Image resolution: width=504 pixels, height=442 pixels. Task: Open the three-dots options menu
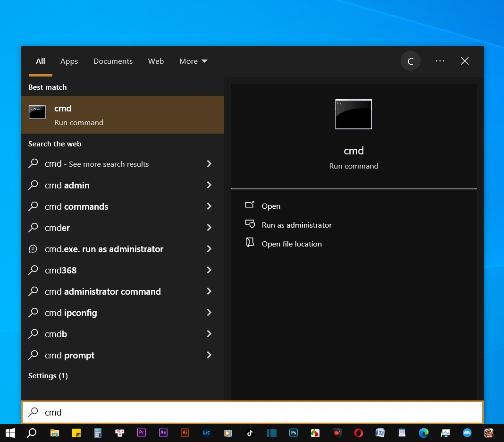(x=440, y=61)
